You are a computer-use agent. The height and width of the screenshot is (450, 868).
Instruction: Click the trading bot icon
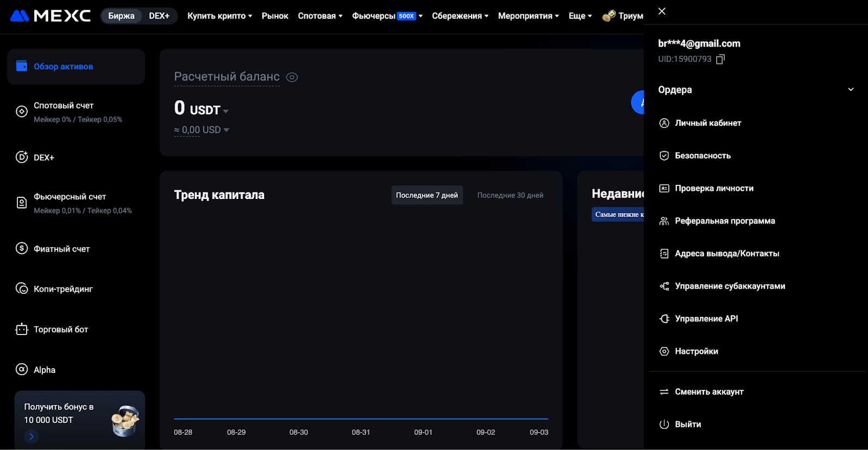[22, 329]
